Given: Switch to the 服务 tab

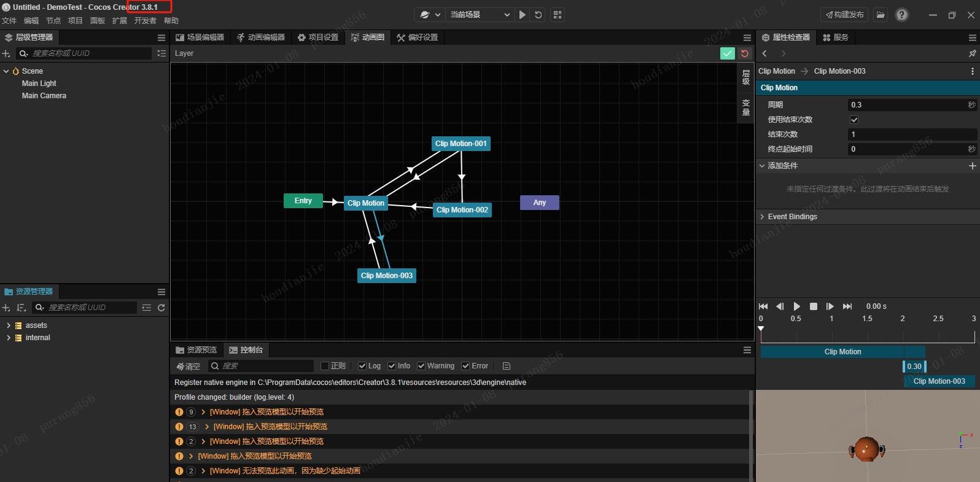Looking at the screenshot, I should pos(836,37).
